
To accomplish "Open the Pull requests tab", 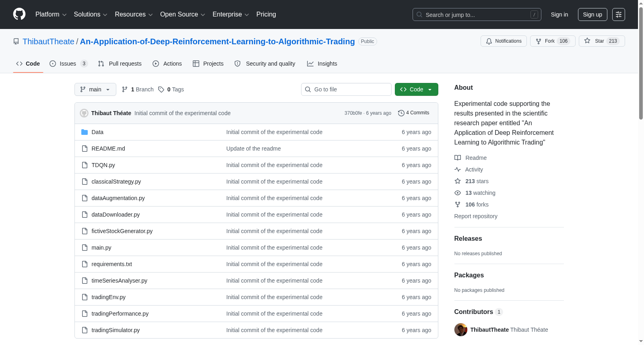I will click(x=120, y=64).
